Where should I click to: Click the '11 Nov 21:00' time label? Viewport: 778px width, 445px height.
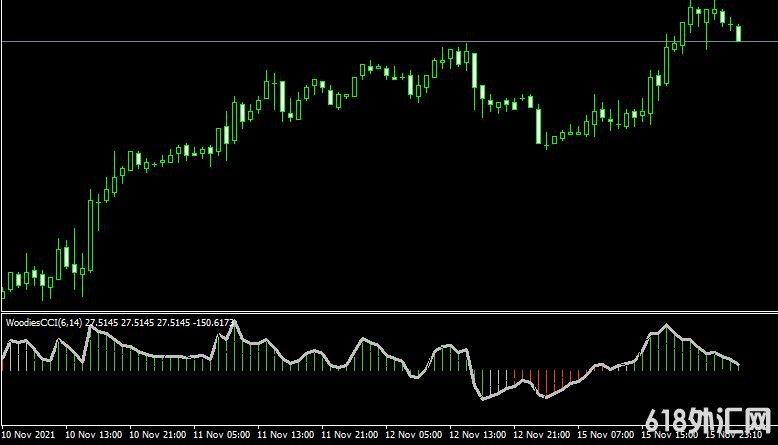[x=349, y=435]
